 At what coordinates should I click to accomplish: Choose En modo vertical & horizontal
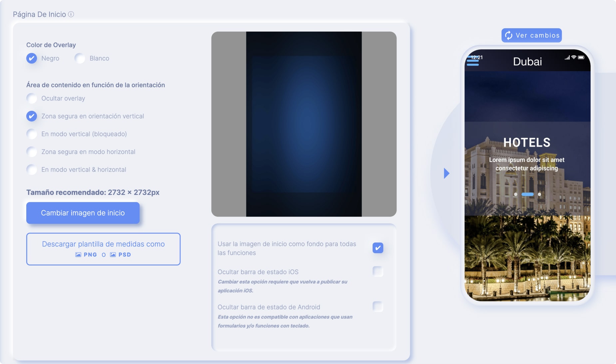pos(32,170)
